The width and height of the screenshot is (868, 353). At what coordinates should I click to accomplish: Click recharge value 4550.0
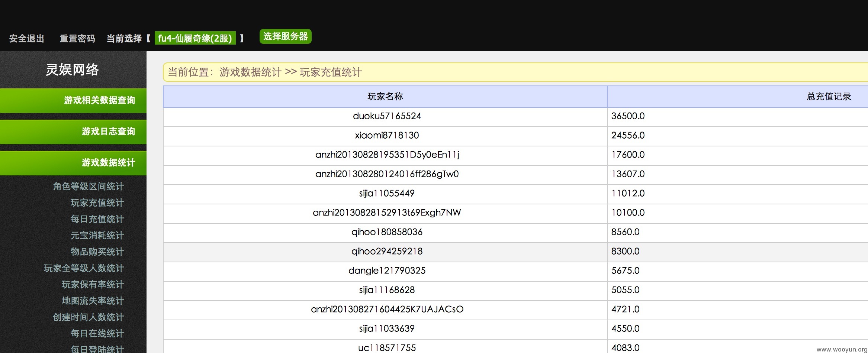pos(625,328)
